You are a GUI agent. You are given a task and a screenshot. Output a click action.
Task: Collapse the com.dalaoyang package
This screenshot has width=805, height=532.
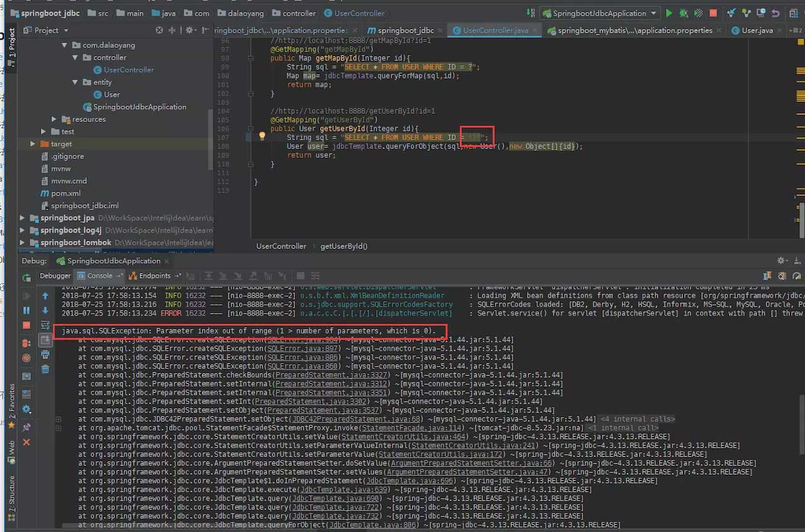coord(65,45)
